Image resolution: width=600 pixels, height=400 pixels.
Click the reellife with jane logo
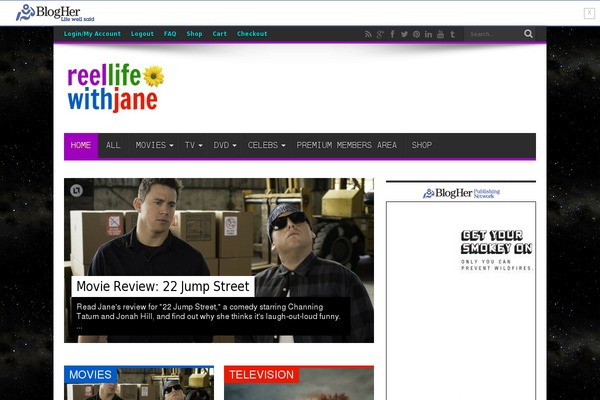click(116, 88)
